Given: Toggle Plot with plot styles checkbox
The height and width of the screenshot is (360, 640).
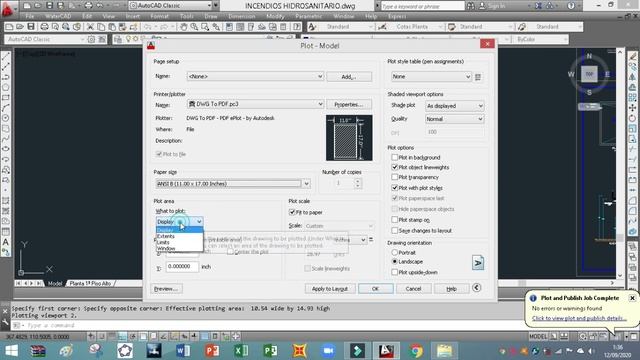Looking at the screenshot, I should coord(394,188).
